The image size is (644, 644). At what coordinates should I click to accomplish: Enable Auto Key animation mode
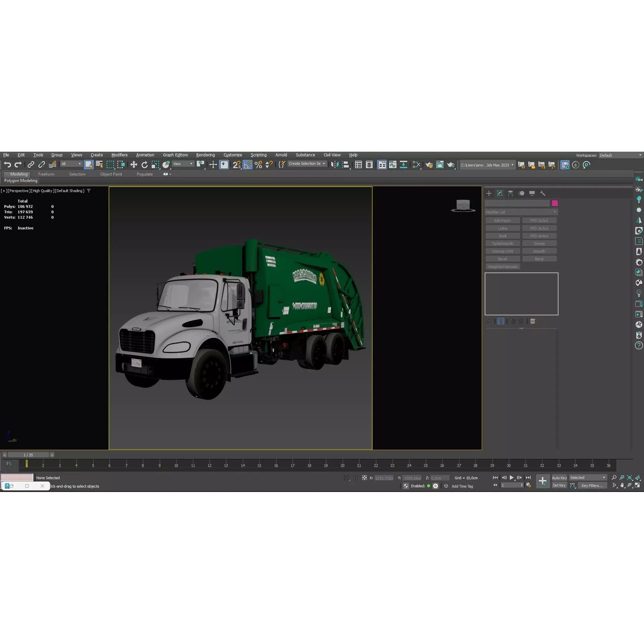[x=560, y=478]
